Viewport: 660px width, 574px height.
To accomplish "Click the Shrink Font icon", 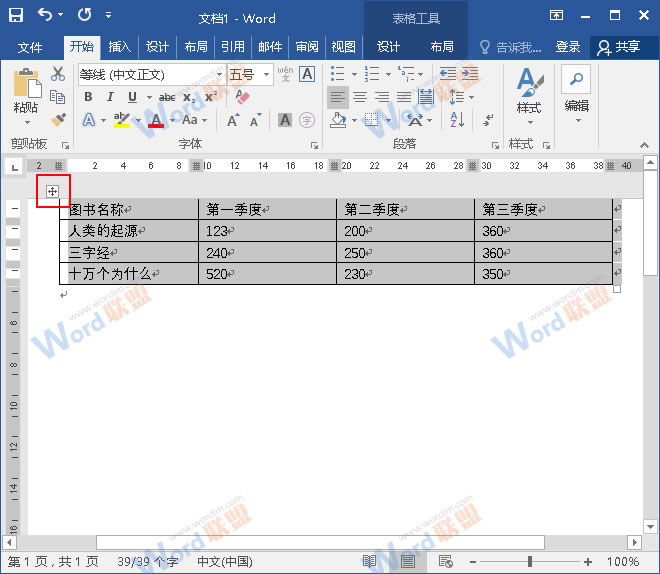I will click(x=255, y=120).
